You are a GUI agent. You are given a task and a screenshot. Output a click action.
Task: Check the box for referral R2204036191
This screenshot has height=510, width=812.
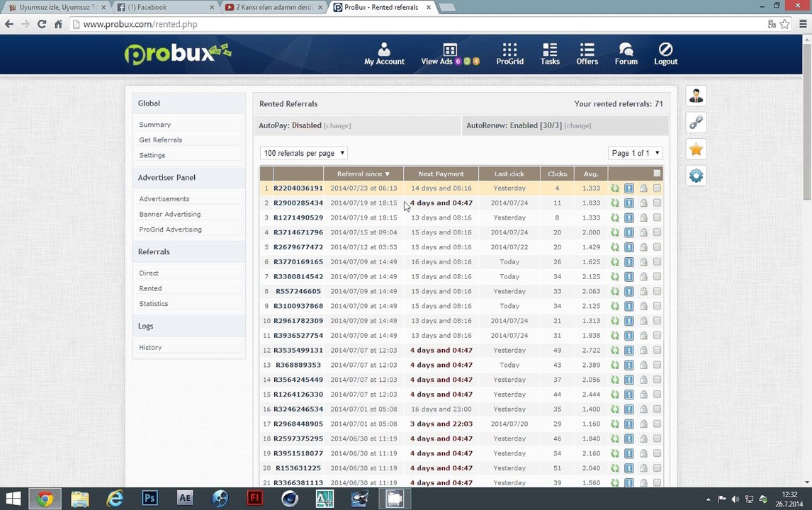pos(657,188)
